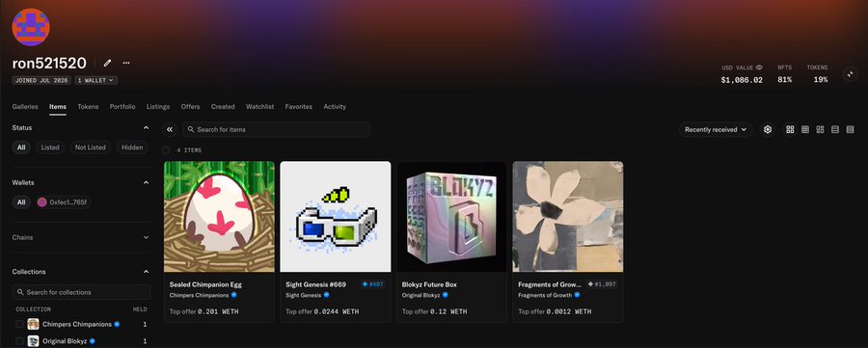Image resolution: width=868 pixels, height=348 pixels.
Task: Focus the Search for collections field
Action: [x=81, y=292]
